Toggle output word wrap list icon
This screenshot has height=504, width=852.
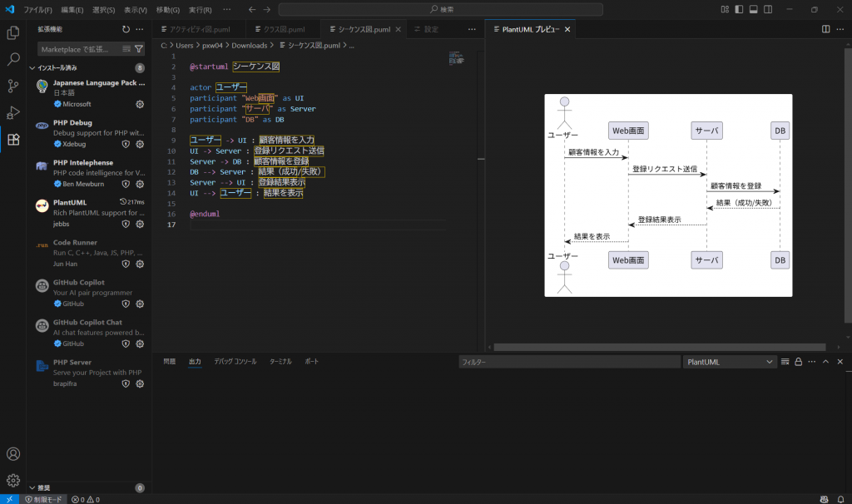pos(785,362)
